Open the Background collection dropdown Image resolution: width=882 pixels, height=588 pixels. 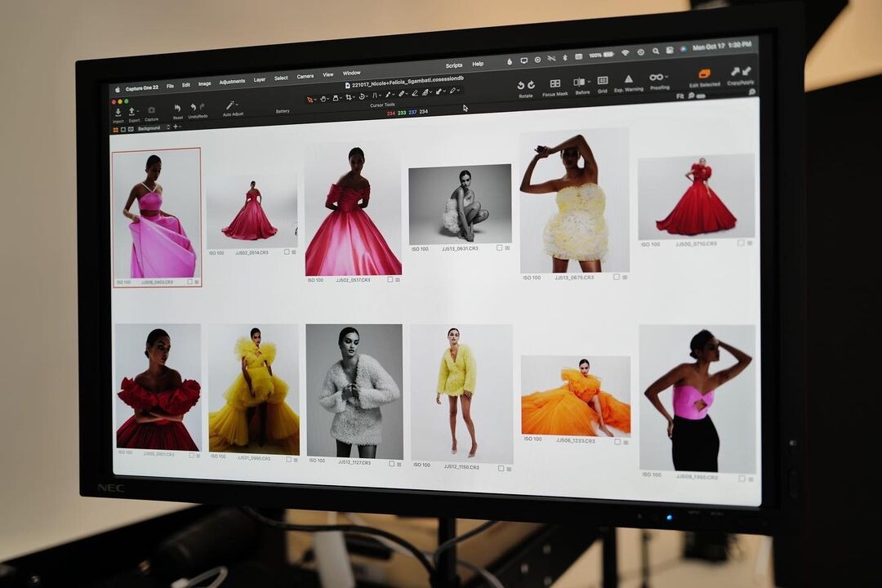[x=168, y=128]
